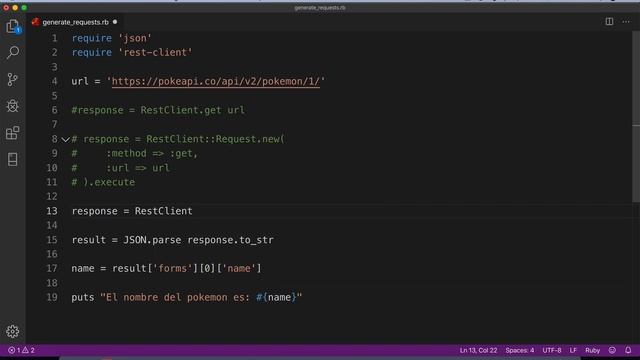Viewport: 640px width, 360px height.
Task: Open the Search view icon
Action: pyautogui.click(x=13, y=52)
